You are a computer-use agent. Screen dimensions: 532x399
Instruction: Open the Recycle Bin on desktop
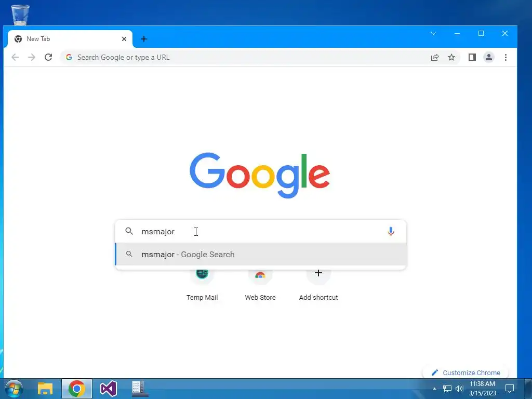coord(20,15)
